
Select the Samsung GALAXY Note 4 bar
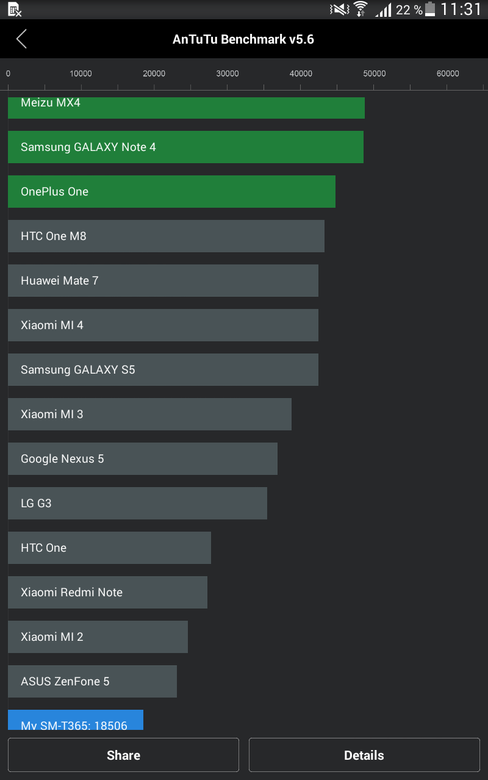[x=186, y=147]
